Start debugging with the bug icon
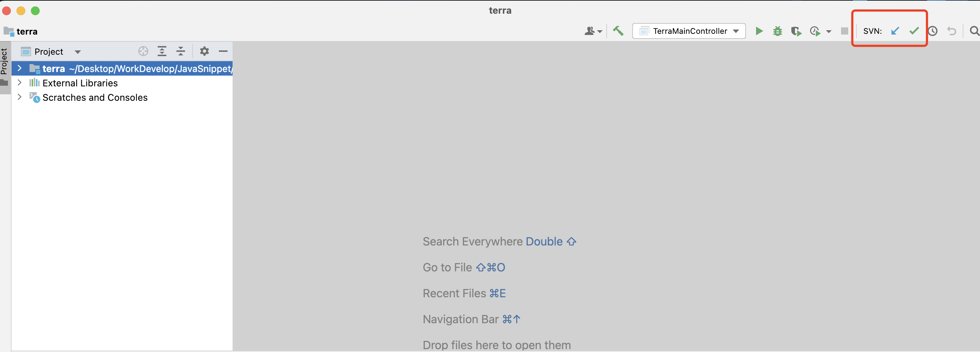The width and height of the screenshot is (980, 352). (x=777, y=31)
